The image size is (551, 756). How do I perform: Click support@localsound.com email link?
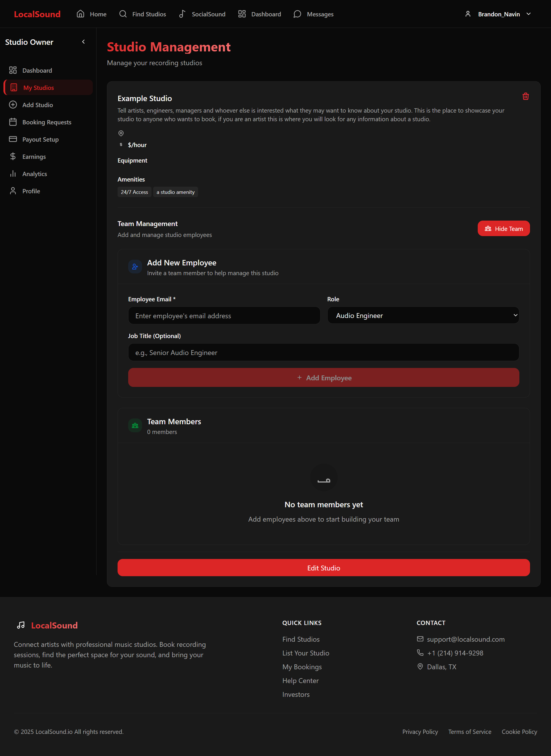tap(466, 639)
